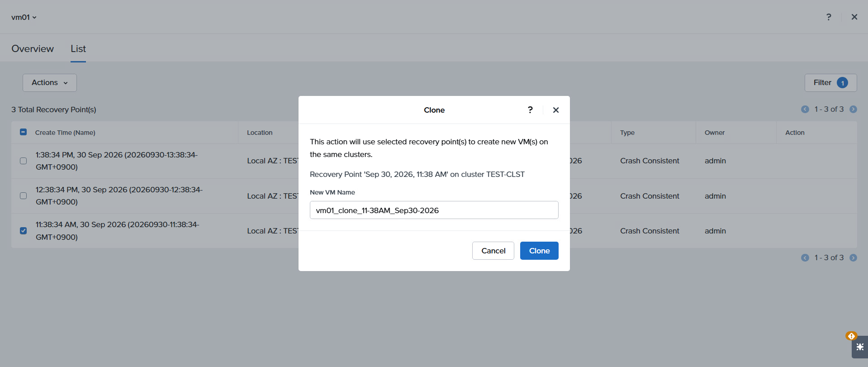Close the Clone dialog with X
Viewport: 868px width, 367px height.
[556, 110]
